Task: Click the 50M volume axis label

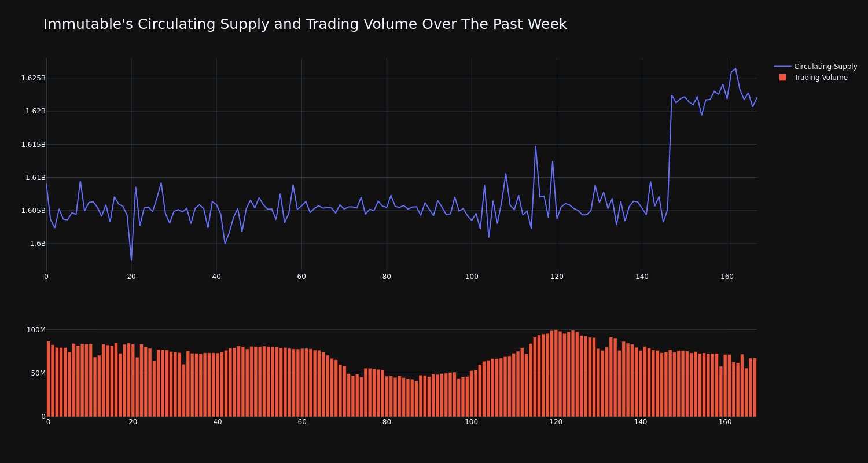Action: point(38,373)
